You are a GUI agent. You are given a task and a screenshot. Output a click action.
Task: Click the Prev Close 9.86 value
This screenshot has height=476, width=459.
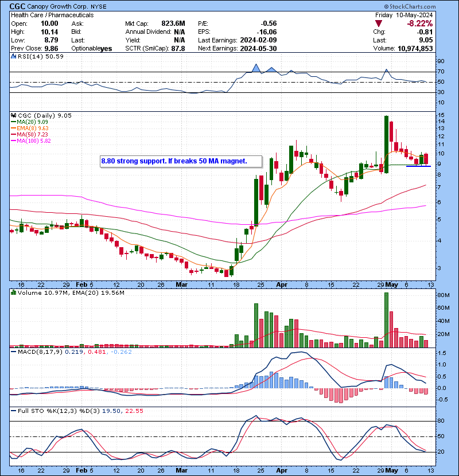click(51, 48)
